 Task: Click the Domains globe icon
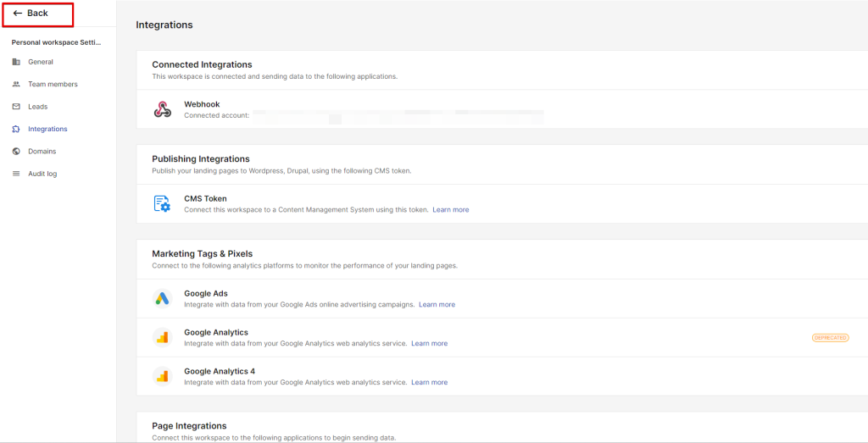tap(17, 152)
